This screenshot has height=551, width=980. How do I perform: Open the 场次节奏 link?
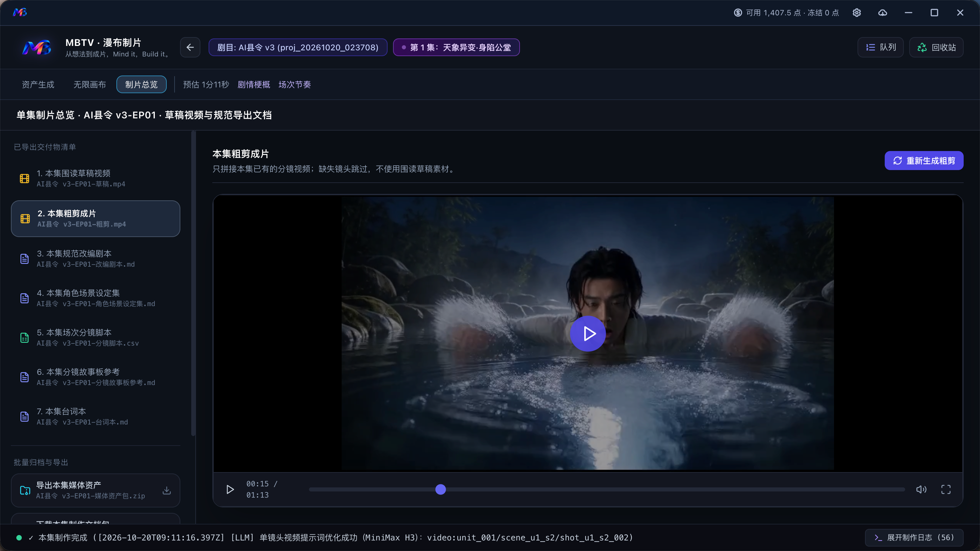point(295,84)
